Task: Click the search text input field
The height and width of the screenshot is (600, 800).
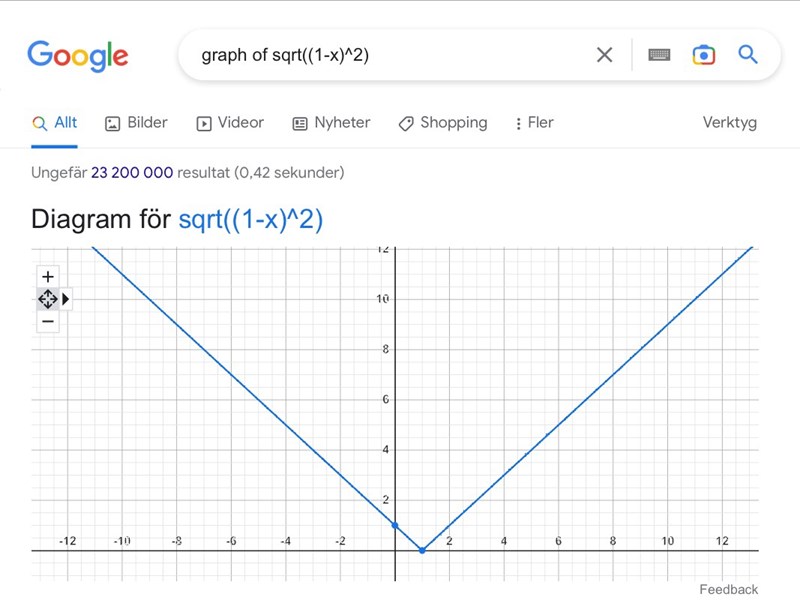Action: pyautogui.click(x=390, y=55)
